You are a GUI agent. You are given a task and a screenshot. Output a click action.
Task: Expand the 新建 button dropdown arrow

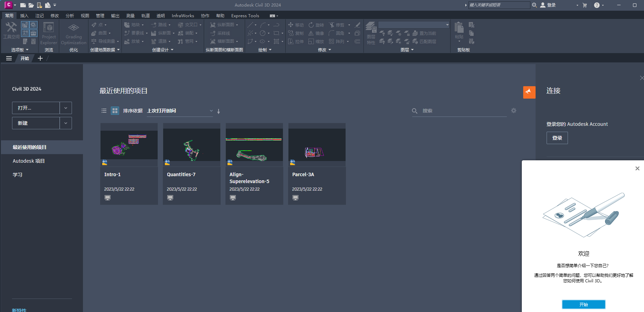[x=66, y=123]
